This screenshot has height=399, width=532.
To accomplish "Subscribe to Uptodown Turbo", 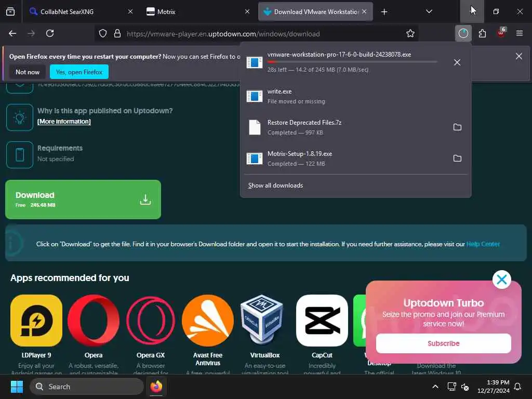I will click(x=444, y=343).
